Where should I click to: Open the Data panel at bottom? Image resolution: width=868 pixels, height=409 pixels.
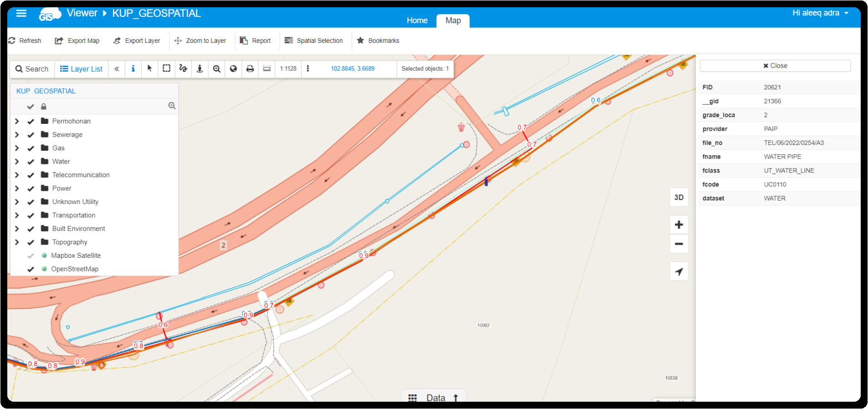[x=434, y=398]
